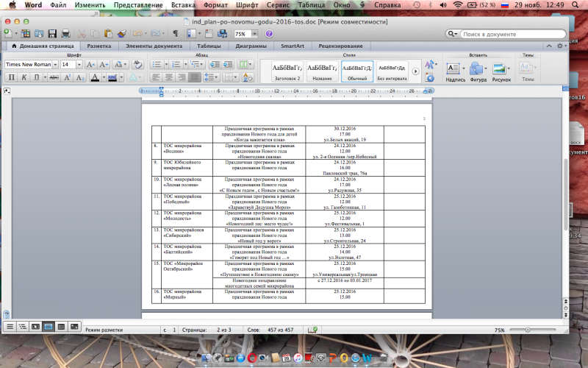Viewport: 588px width, 368px height.
Task: Insert a text box with Надпись
Action: [x=455, y=70]
